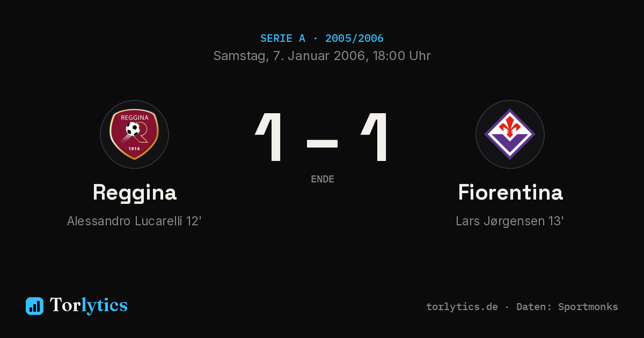Screen dimensions: 644x338
Task: Click the dash between the scores
Action: 322,143
